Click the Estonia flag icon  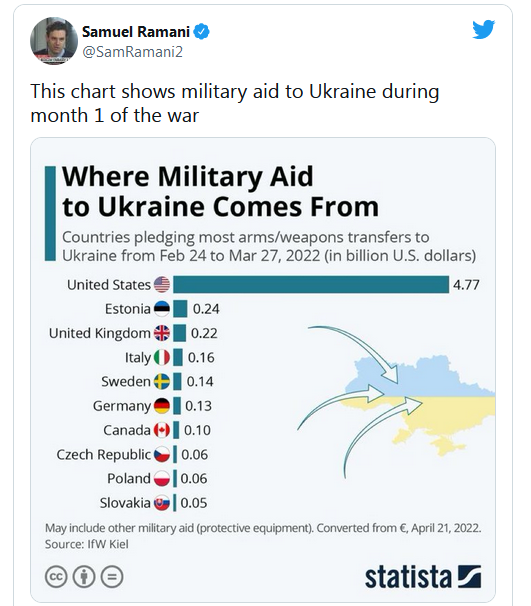click(162, 309)
